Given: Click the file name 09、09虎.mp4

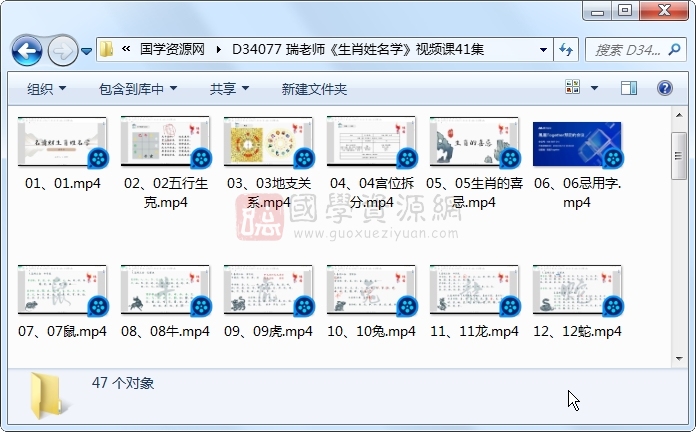Looking at the screenshot, I should [269, 331].
